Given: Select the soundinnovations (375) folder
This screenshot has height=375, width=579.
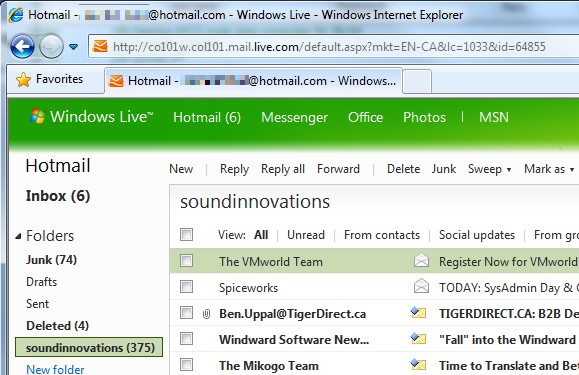Looking at the screenshot, I should [89, 347].
